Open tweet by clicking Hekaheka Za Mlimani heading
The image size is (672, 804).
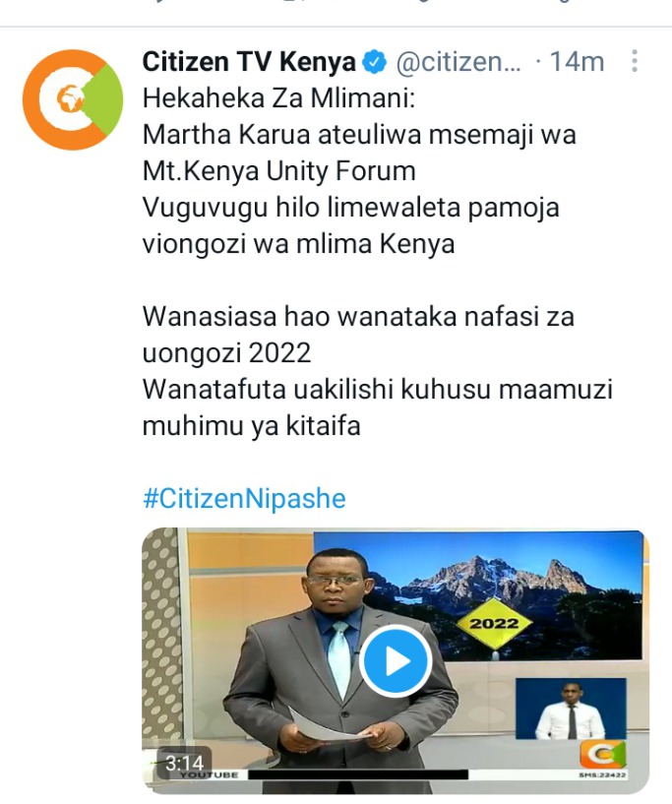278,98
